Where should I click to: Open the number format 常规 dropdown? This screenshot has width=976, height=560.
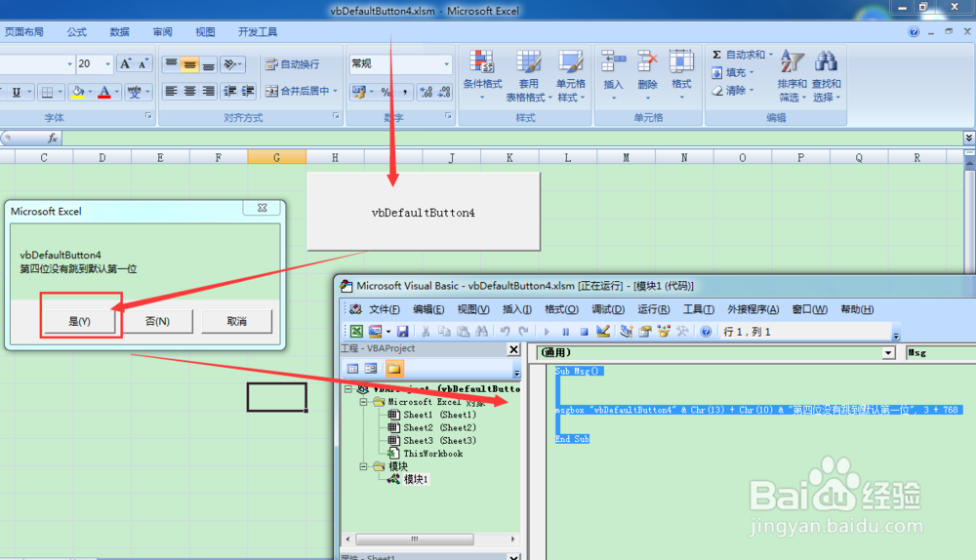pyautogui.click(x=446, y=63)
